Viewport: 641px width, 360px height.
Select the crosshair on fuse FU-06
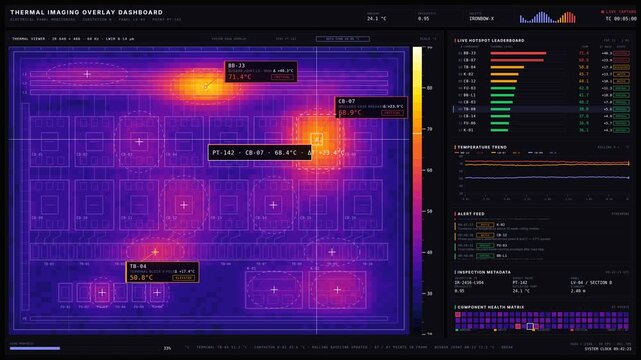[x=157, y=293]
